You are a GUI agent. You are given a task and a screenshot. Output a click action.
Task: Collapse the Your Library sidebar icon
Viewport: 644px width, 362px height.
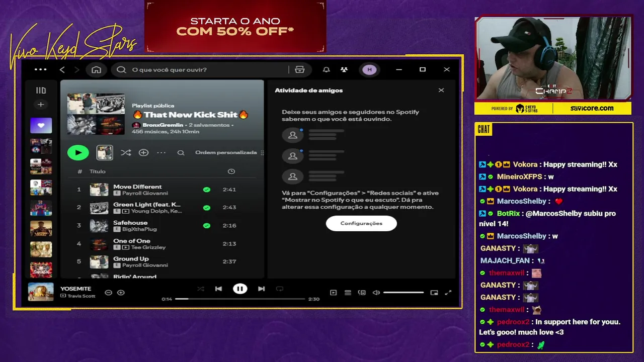pos(41,90)
